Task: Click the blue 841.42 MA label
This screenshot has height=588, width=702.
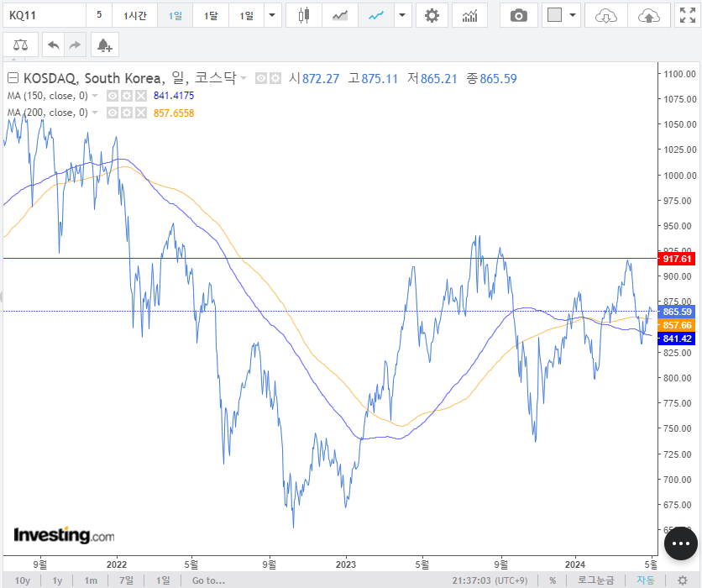Action: [677, 339]
